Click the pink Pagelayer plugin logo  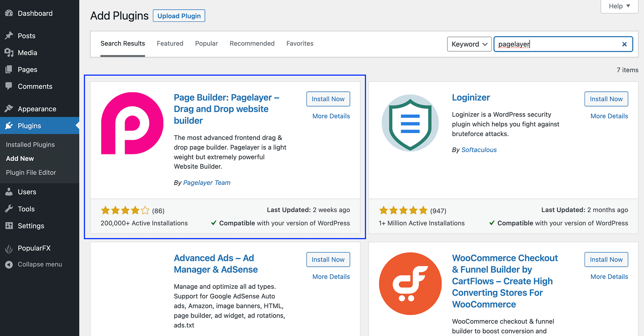tap(132, 123)
